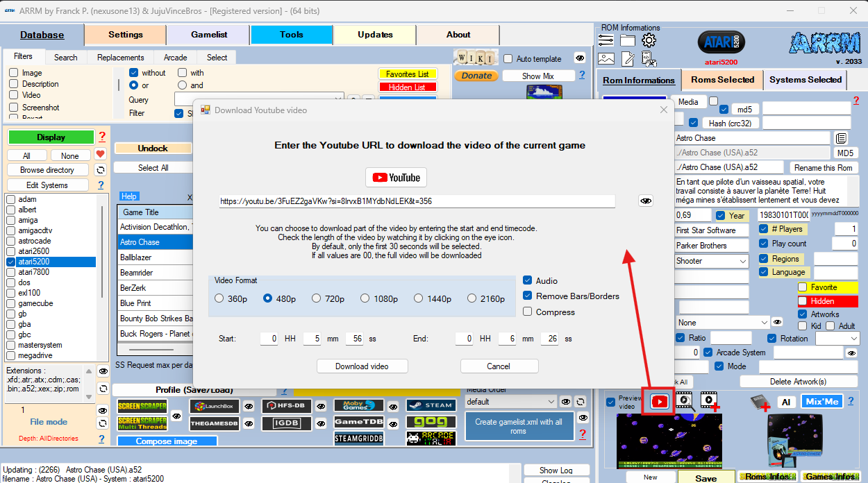Enable the Compress checkbox

pos(528,312)
